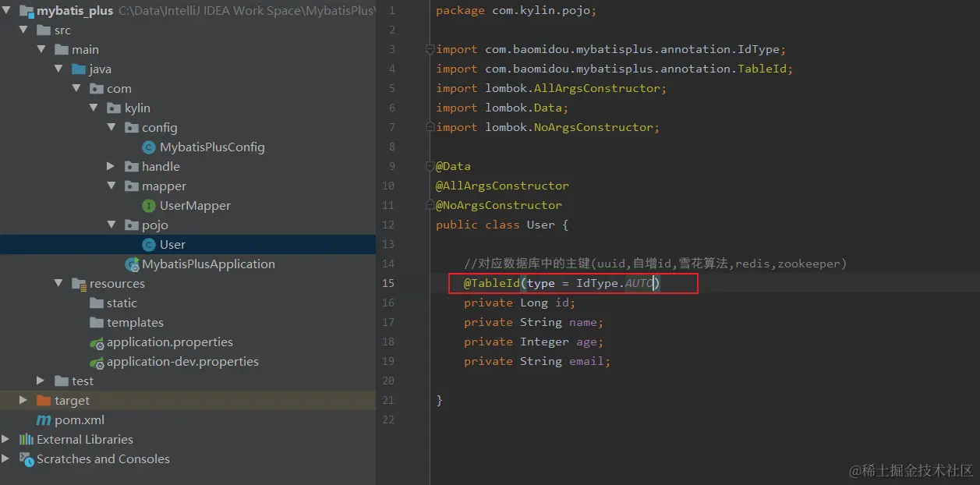Click the resources folder icon
Screen dimensions: 980x485
click(79, 284)
